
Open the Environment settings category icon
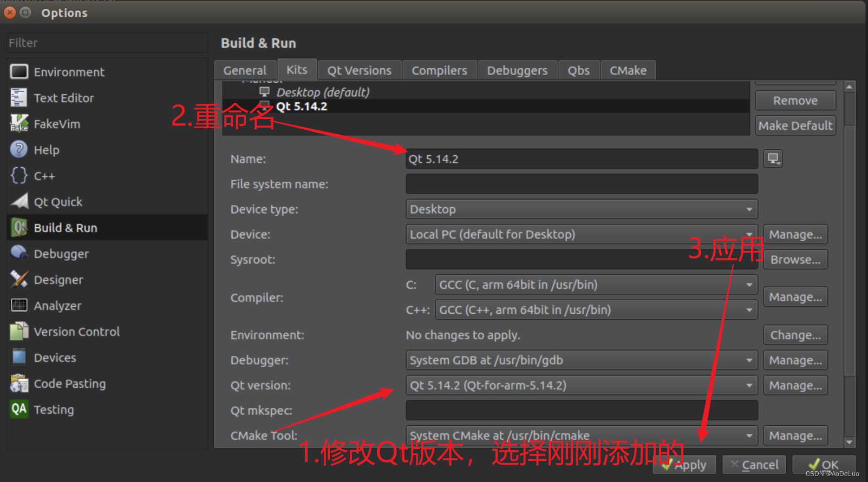click(x=19, y=71)
